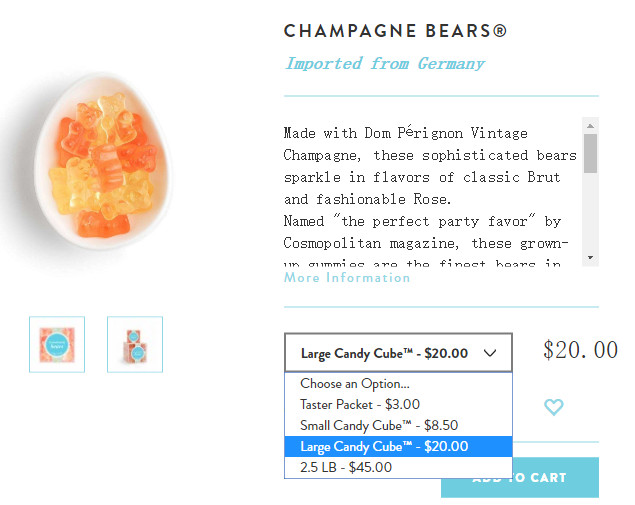
Task: Click the $20.00 price label
Action: (580, 350)
